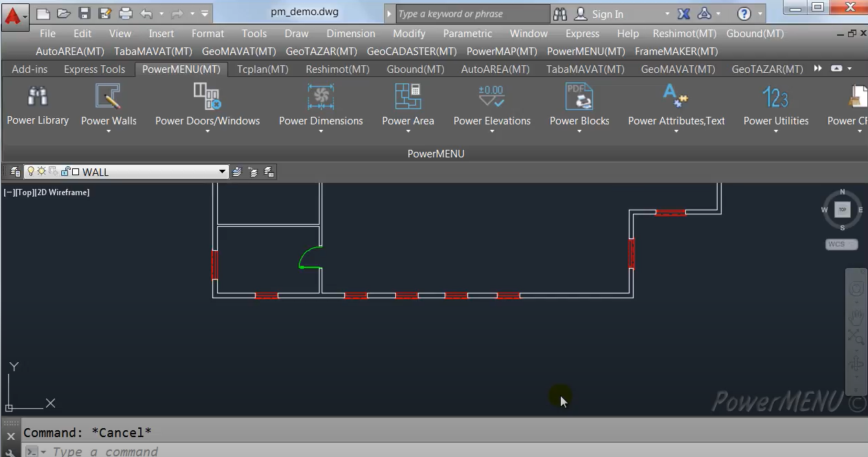Click Sign In to Autodesk account
Viewport: 868px width, 457px height.
click(600, 14)
